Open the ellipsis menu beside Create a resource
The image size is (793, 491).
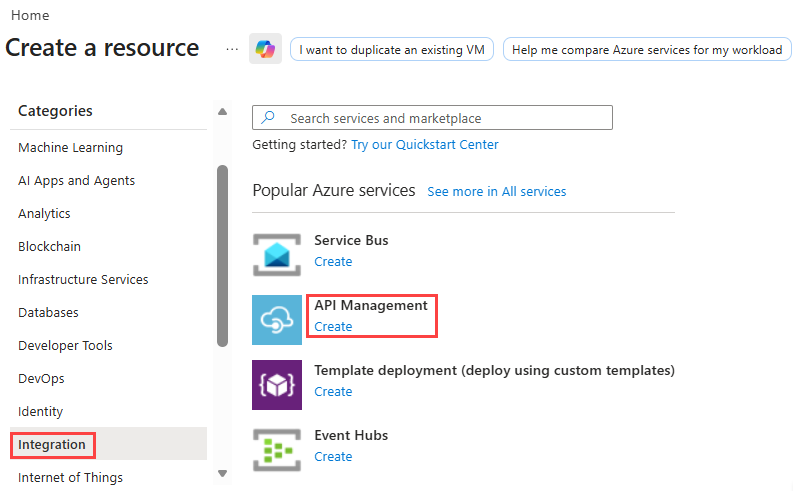pyautogui.click(x=232, y=49)
